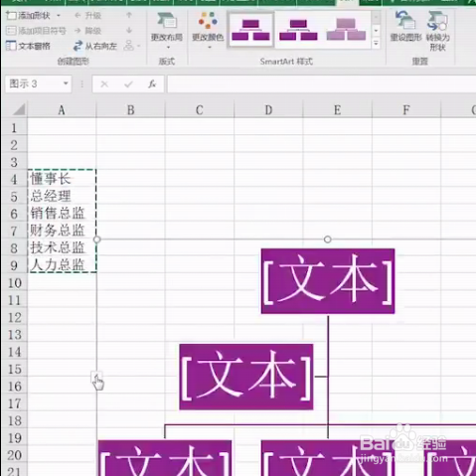476x476 pixels.
Task: Click Reset Graphic (重设图形)
Action: click(405, 27)
